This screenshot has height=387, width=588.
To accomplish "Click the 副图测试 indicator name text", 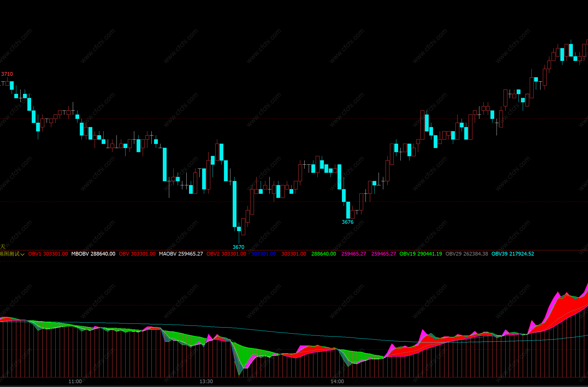I will click(10, 254).
